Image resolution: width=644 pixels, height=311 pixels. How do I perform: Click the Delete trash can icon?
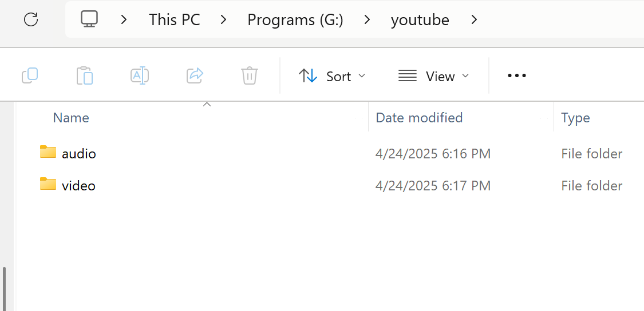(250, 75)
